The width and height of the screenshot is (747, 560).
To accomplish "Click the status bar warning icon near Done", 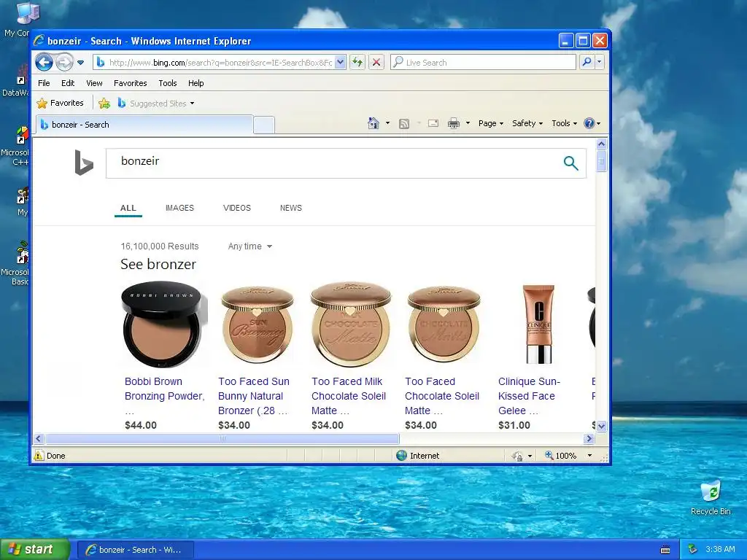I will pyautogui.click(x=39, y=456).
